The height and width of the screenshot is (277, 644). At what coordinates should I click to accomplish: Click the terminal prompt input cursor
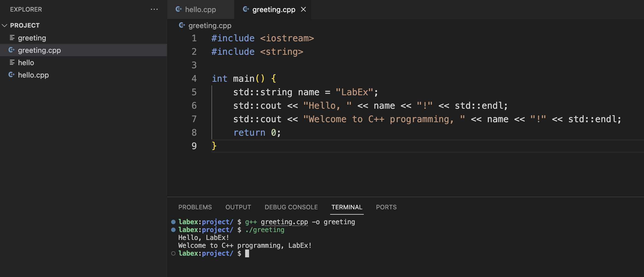[x=247, y=253]
